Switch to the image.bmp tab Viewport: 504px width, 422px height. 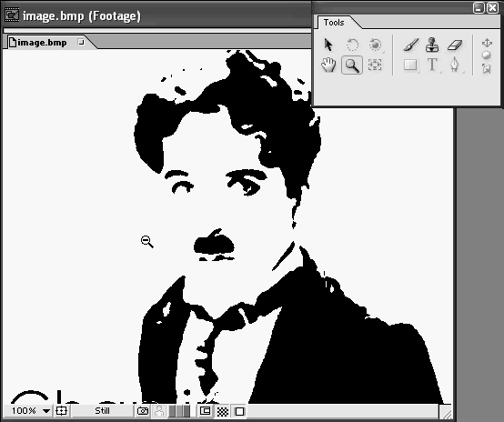[x=42, y=43]
